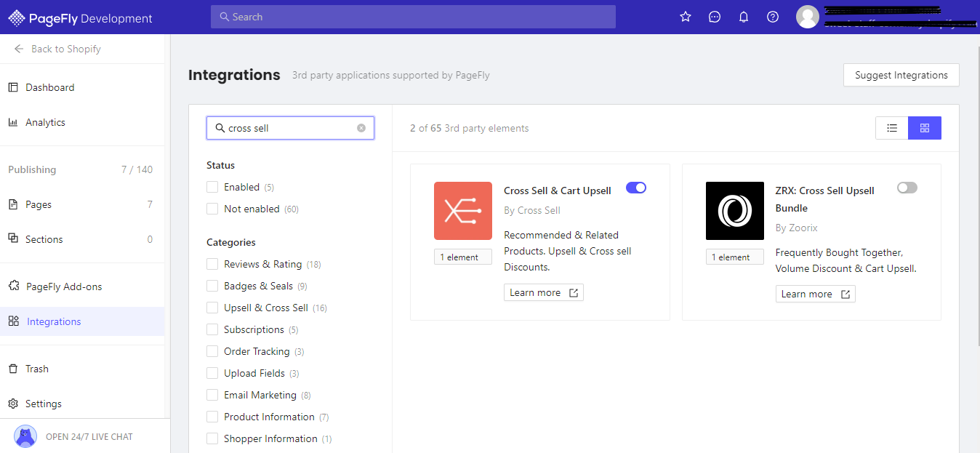The width and height of the screenshot is (980, 453).
Task: Check the Upsell & Cross Sell category
Action: (x=212, y=308)
